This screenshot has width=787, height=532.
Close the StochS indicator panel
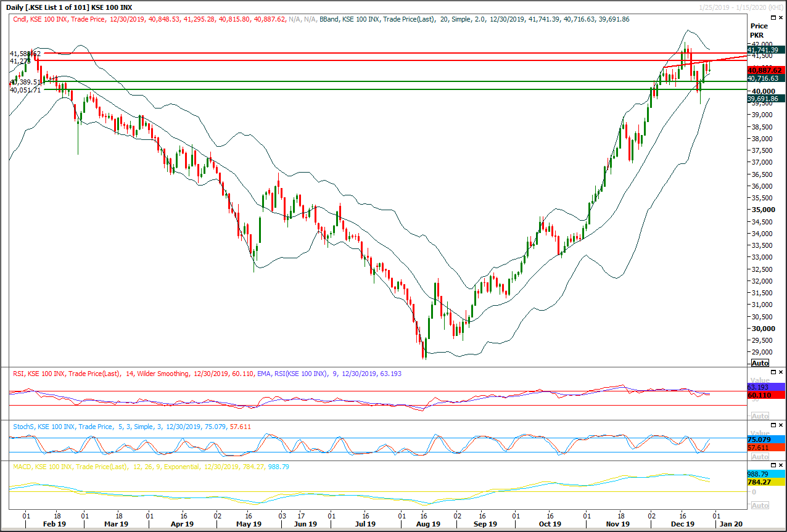point(781,424)
